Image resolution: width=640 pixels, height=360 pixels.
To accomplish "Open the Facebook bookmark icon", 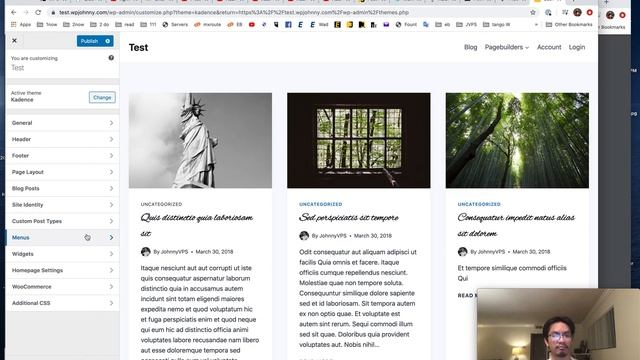I will (288, 24).
